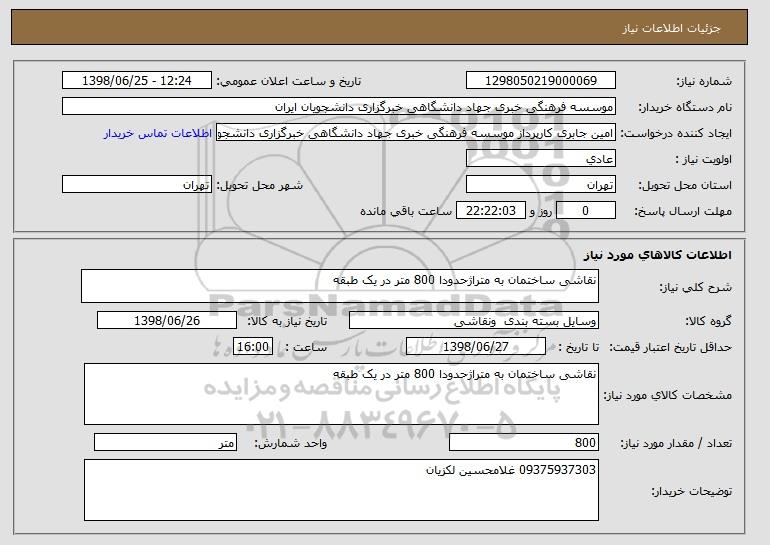Click the remaining time field 22:22:03
This screenshot has height=545, width=770.
coord(491,211)
